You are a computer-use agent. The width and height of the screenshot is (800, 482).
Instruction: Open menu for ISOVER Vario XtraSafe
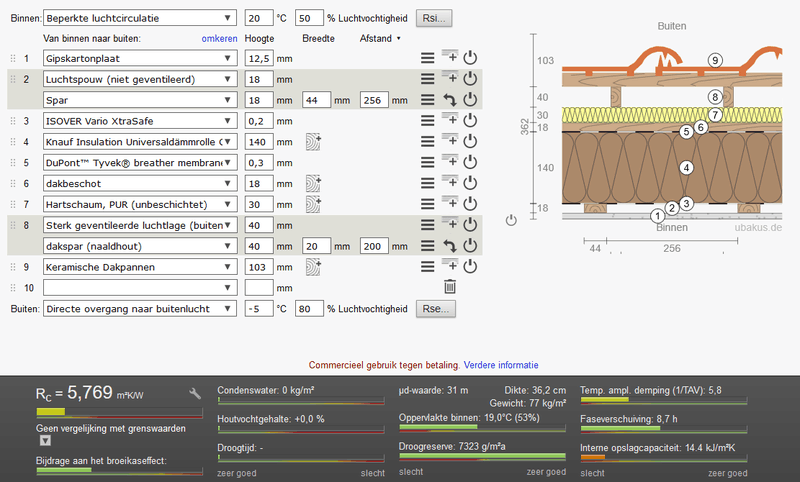(x=428, y=121)
